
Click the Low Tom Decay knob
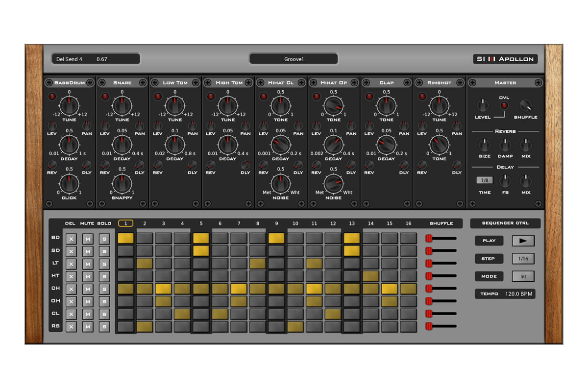[175, 145]
